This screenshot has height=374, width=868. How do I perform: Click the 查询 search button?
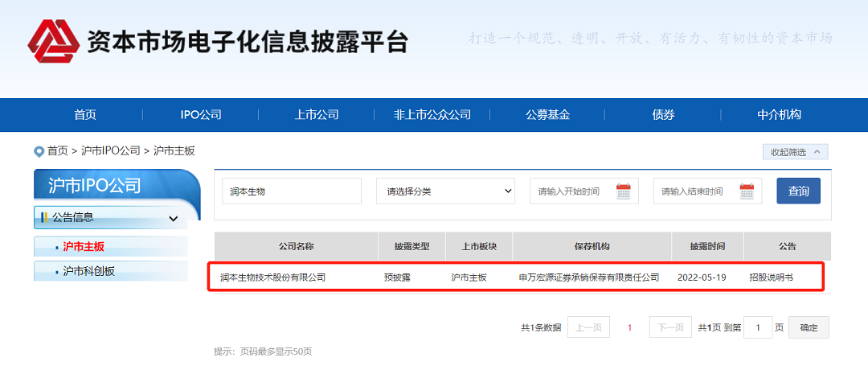[x=798, y=191]
